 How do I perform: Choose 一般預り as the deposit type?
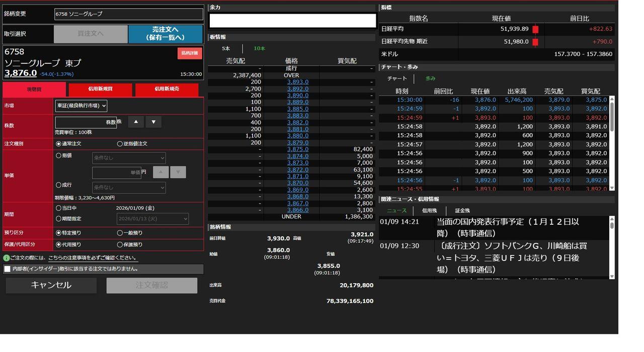pyautogui.click(x=119, y=233)
